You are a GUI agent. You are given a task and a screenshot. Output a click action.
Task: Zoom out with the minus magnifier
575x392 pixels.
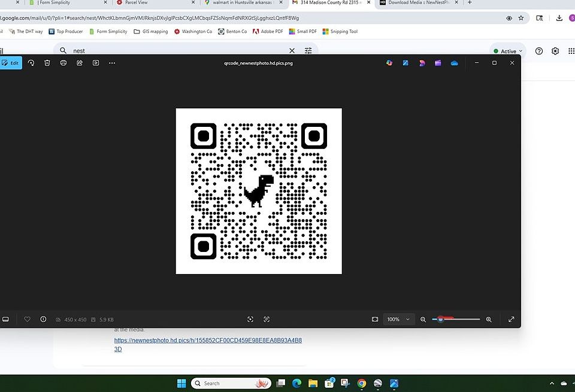tap(423, 320)
